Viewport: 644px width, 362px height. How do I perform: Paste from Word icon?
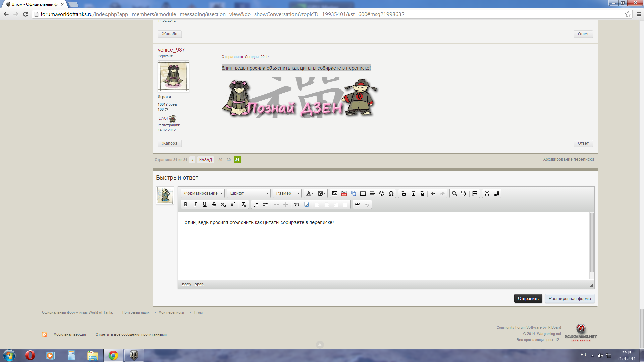coord(422,193)
